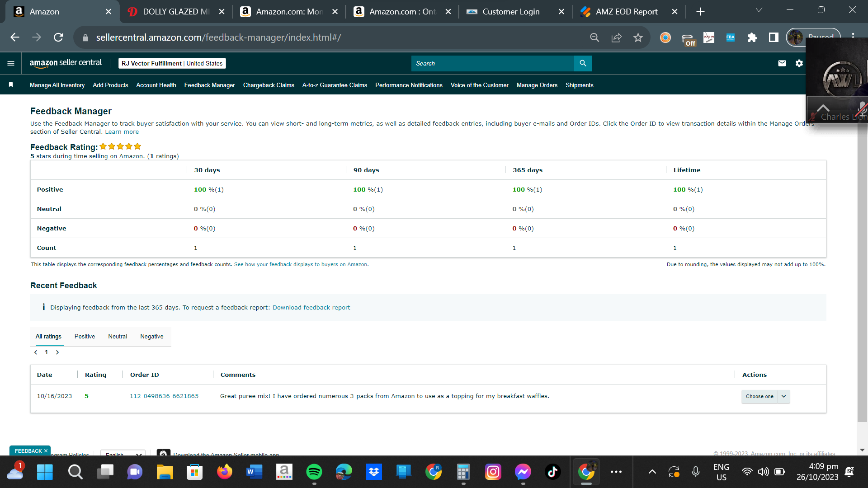This screenshot has width=868, height=488.
Task: Open Manage All Inventory menu item
Action: point(57,85)
